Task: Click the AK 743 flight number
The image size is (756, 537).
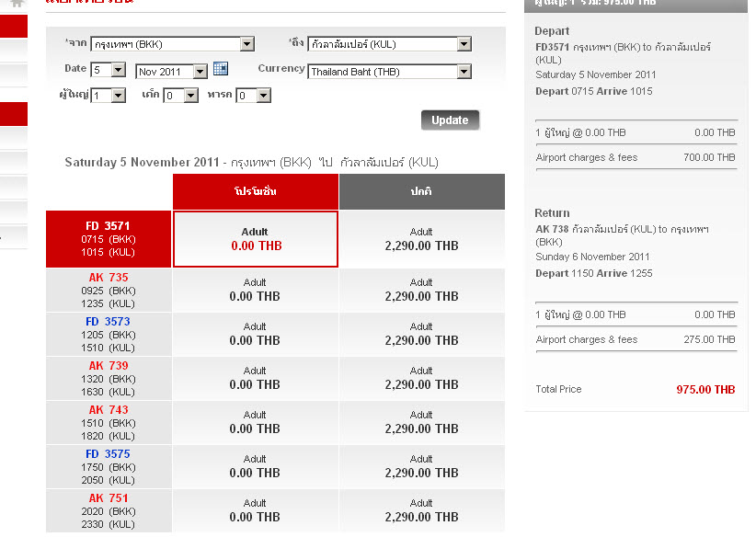Action: [x=109, y=410]
